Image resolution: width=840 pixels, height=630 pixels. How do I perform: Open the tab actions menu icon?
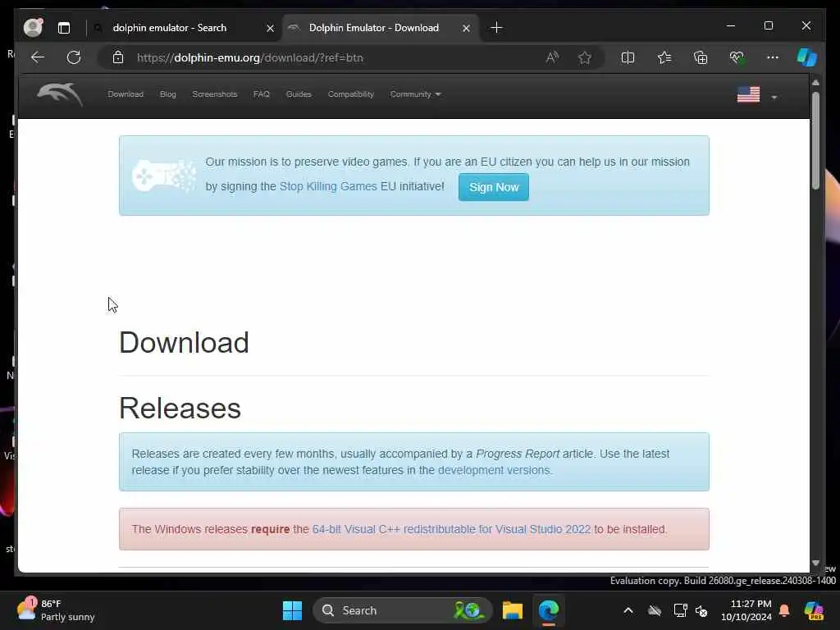64,28
